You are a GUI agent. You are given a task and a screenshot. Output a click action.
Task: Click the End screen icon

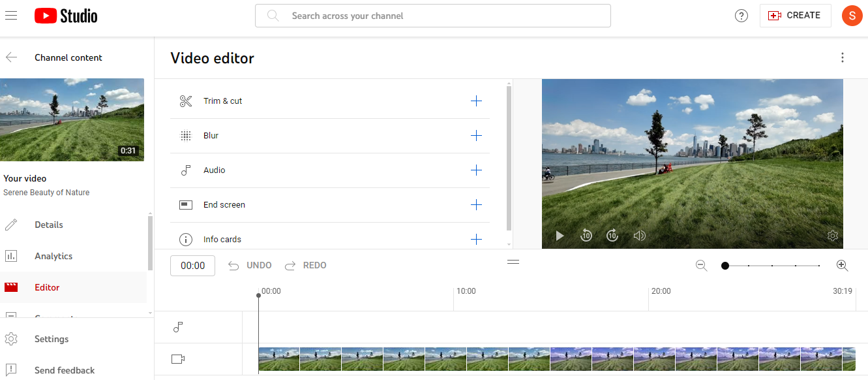point(186,205)
